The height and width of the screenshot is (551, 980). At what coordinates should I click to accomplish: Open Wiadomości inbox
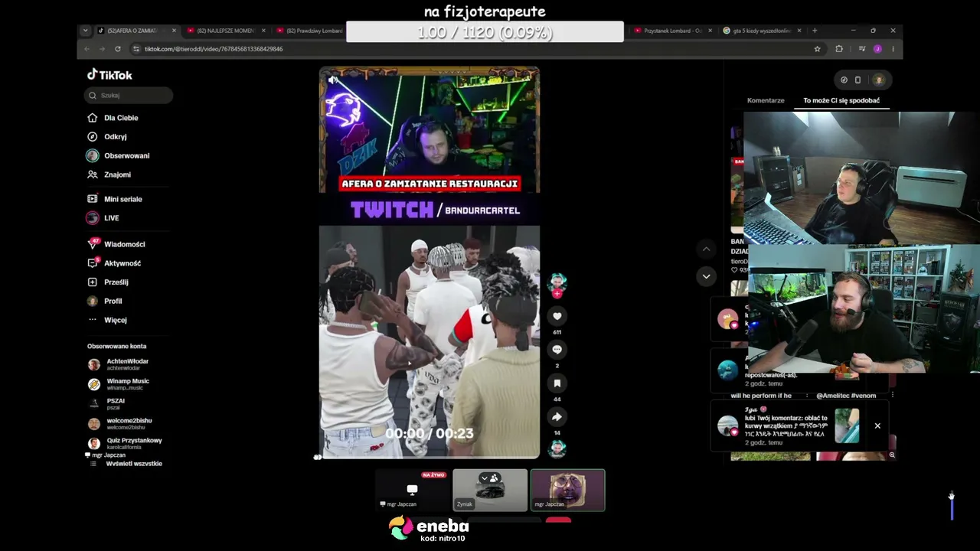(x=116, y=244)
